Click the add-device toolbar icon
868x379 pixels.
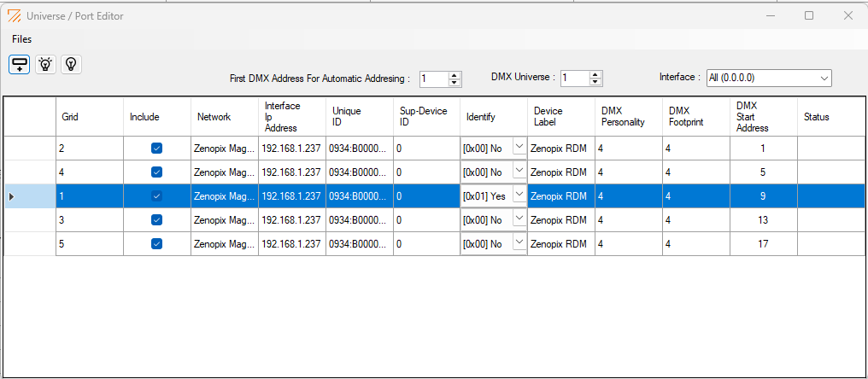20,64
